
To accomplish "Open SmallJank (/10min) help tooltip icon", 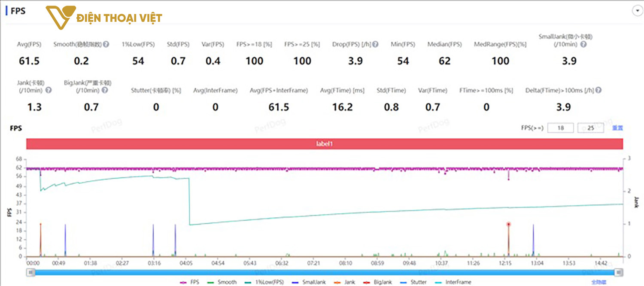I will click(x=583, y=44).
